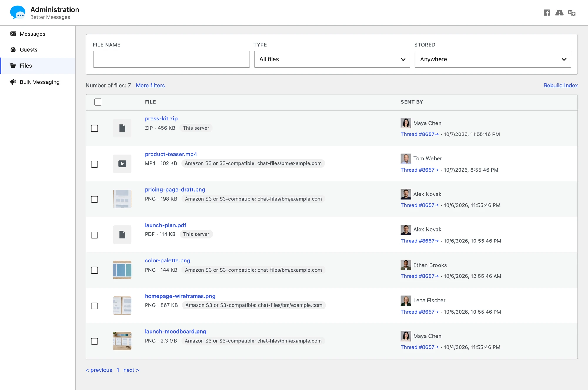Viewport: 588px width, 390px height.
Task: Go to Messages in the sidebar
Action: tap(38, 34)
